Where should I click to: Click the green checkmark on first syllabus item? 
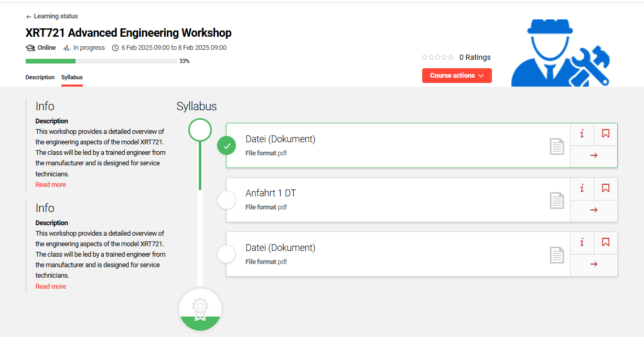pyautogui.click(x=227, y=145)
